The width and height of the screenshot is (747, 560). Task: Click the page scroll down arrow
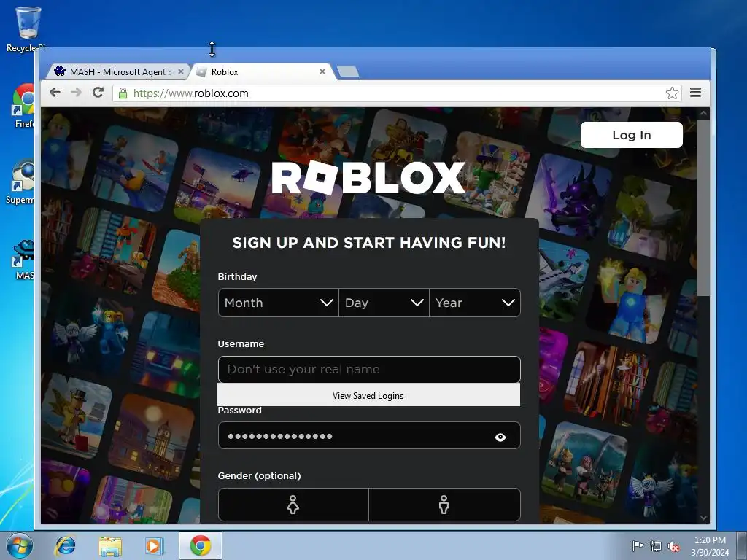pyautogui.click(x=703, y=518)
